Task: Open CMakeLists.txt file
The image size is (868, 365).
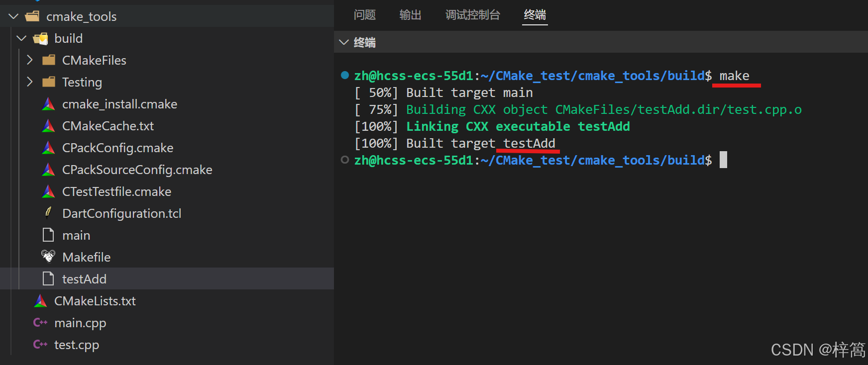Action: 95,301
